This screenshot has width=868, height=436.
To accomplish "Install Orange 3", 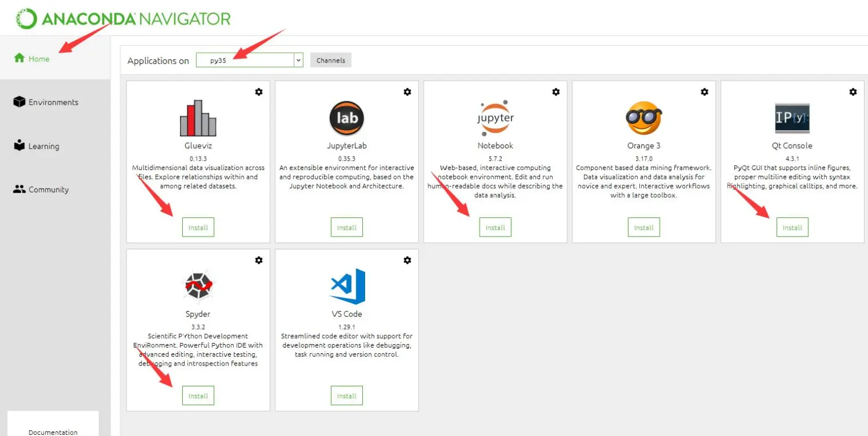I will [x=643, y=227].
